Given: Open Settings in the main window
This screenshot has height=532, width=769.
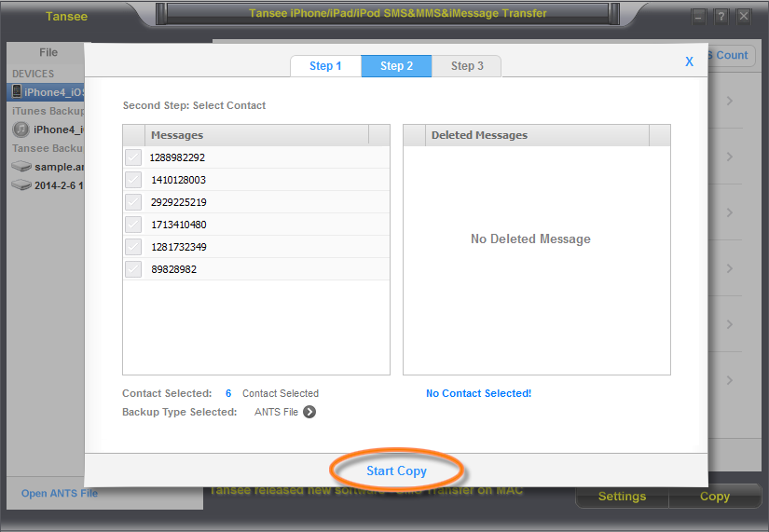Looking at the screenshot, I should point(622,497).
